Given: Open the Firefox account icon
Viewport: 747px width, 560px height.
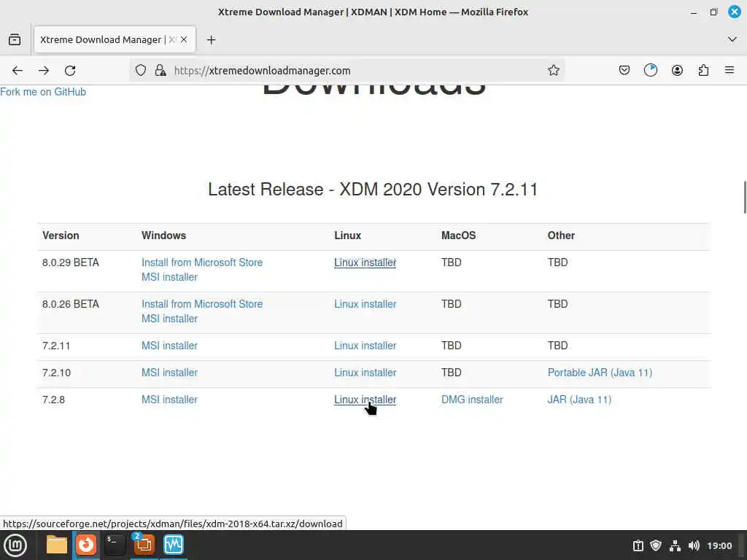Looking at the screenshot, I should tap(677, 71).
